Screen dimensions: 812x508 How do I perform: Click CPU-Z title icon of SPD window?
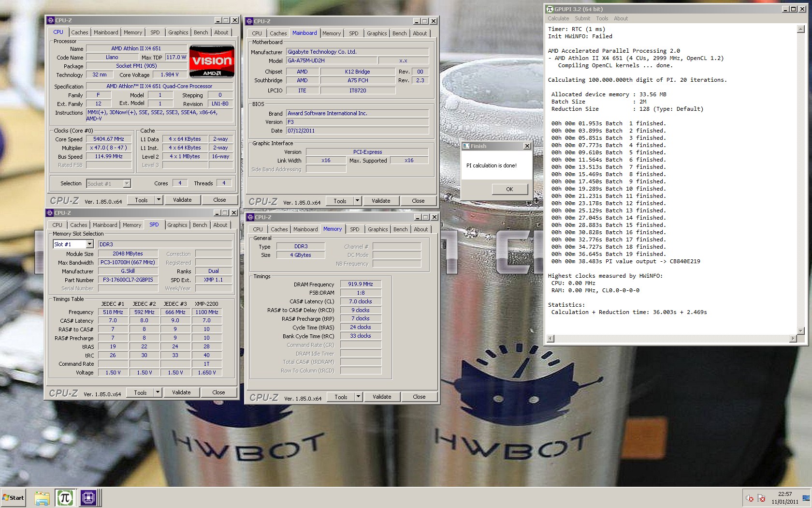coord(50,213)
